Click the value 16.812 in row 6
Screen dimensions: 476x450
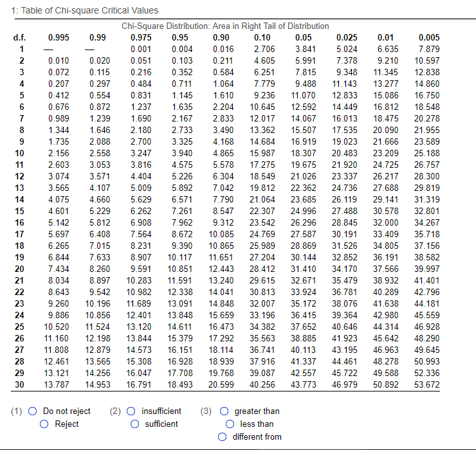[x=385, y=107]
